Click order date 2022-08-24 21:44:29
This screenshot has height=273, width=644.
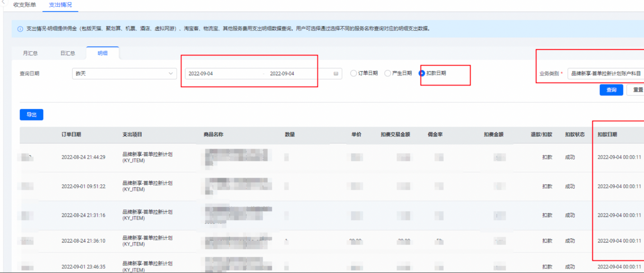pos(83,157)
